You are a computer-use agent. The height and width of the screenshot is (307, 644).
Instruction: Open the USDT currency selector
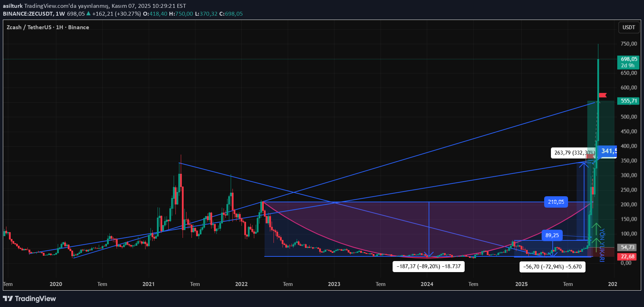point(629,27)
